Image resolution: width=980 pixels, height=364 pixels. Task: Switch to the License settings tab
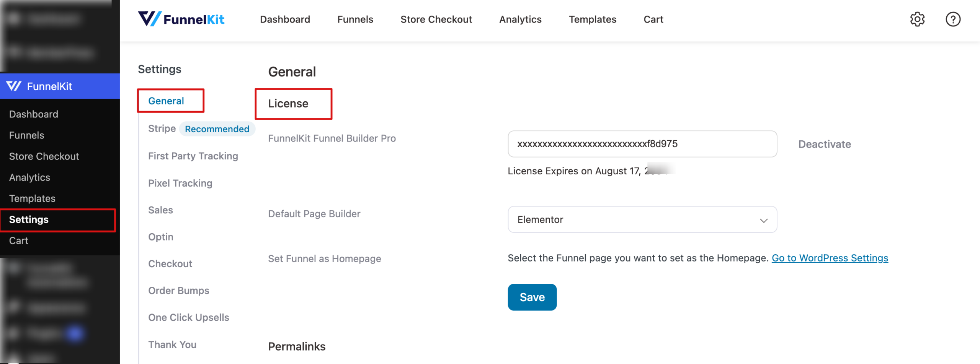coord(288,103)
